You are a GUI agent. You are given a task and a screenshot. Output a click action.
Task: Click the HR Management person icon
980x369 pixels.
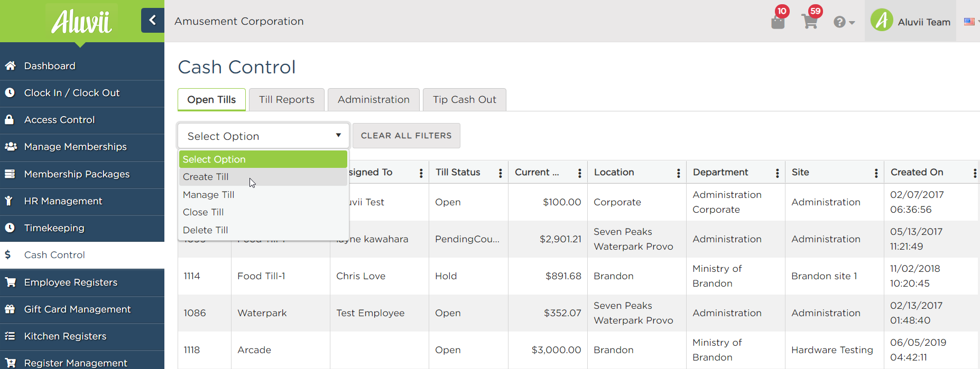pos(9,201)
